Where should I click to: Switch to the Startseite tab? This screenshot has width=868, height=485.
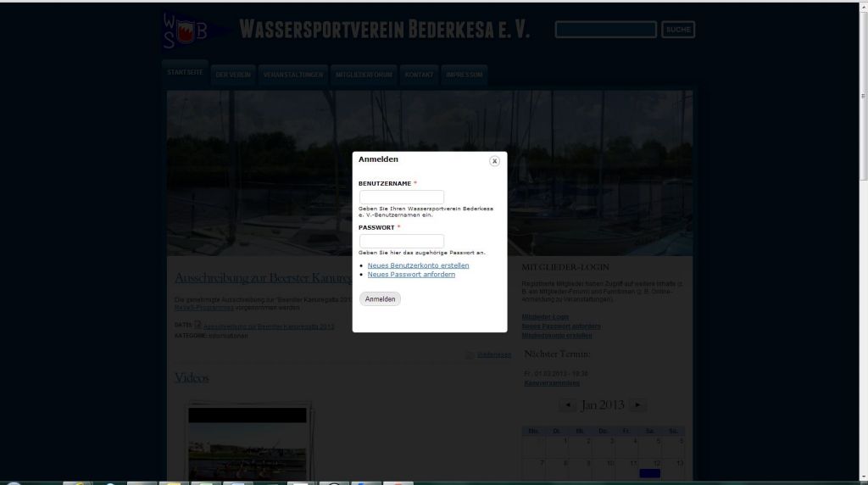click(x=185, y=73)
